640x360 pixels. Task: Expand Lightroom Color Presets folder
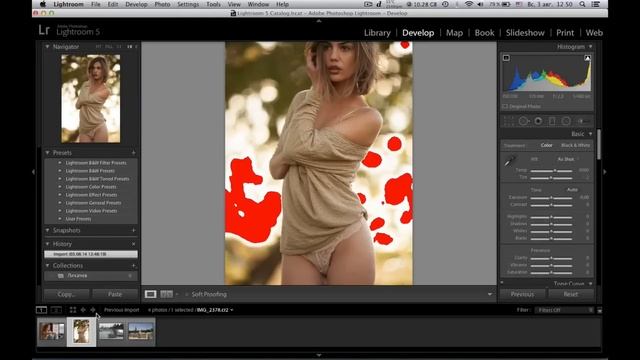pyautogui.click(x=60, y=187)
